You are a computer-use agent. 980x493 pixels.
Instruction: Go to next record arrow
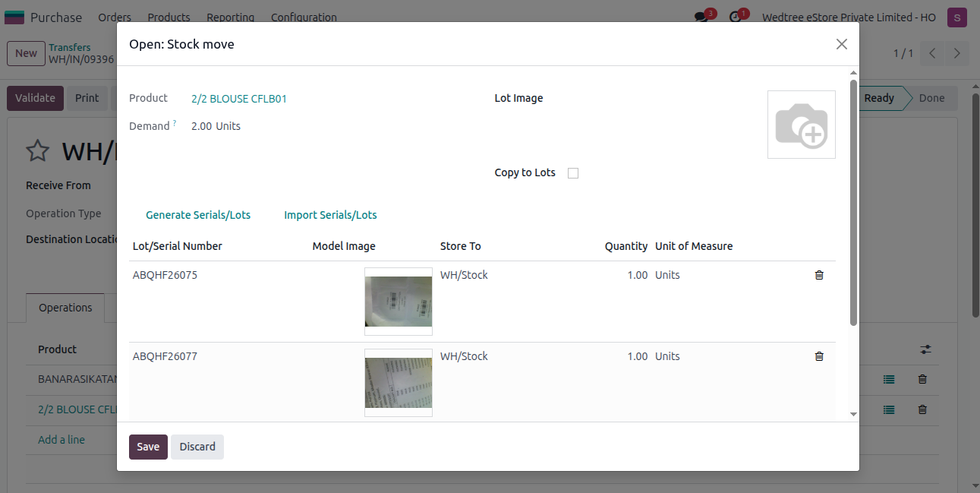click(956, 53)
